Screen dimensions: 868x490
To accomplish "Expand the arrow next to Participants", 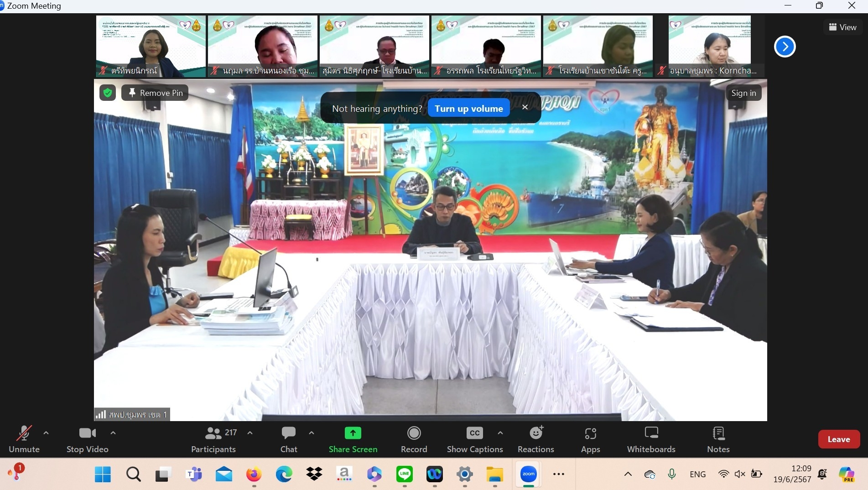I will (250, 433).
